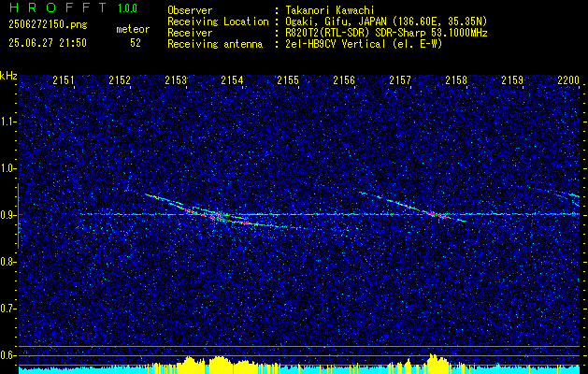588x374 pixels.
Task: Click the 2153 time marker
Action: (176, 80)
